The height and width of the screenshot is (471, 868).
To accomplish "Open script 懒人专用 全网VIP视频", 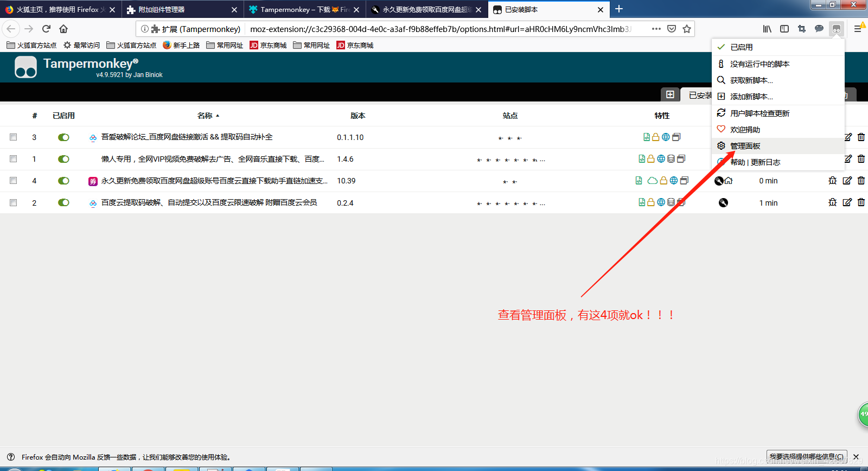I will pos(213,159).
